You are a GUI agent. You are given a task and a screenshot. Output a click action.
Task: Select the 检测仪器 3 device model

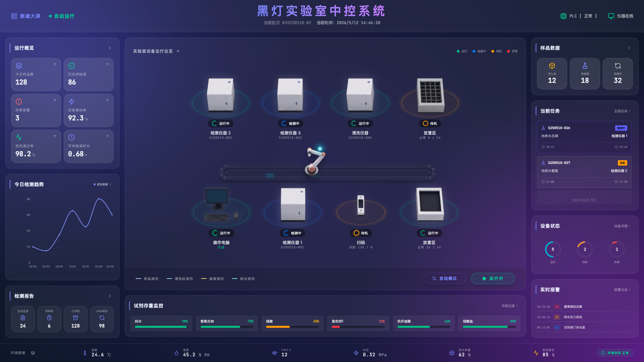click(x=290, y=96)
